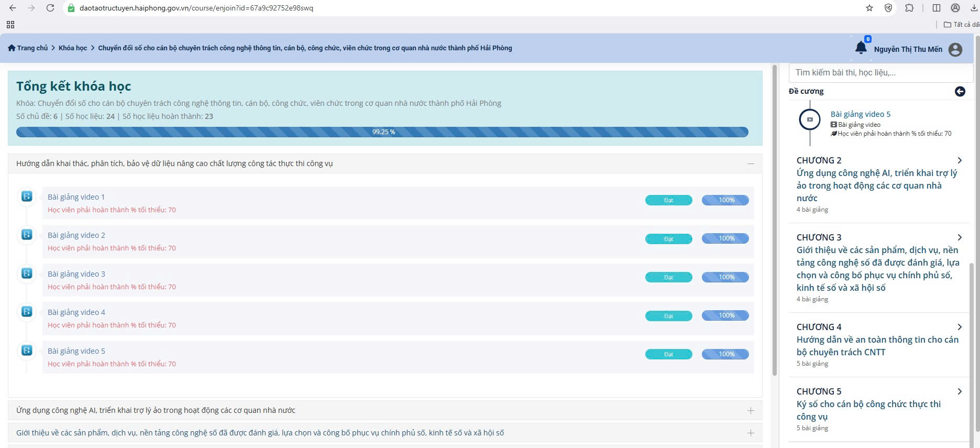
Task: Bookmark this page with the star icon
Action: click(869, 8)
